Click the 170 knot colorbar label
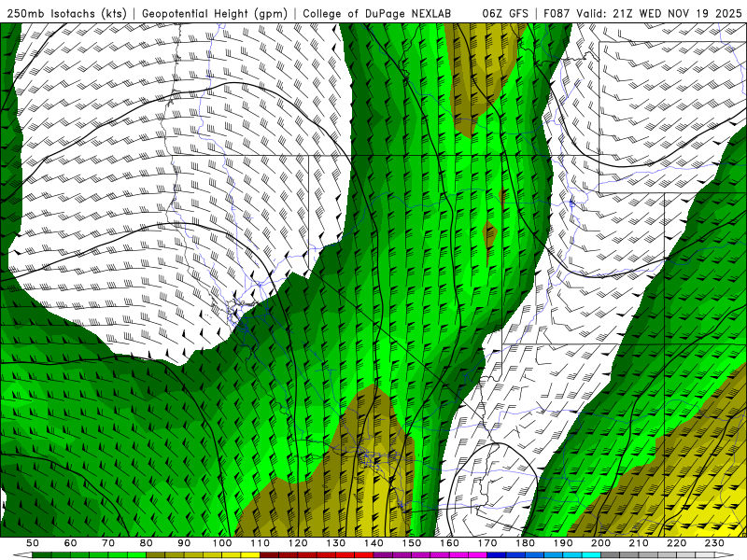747x560 pixels. (487, 543)
